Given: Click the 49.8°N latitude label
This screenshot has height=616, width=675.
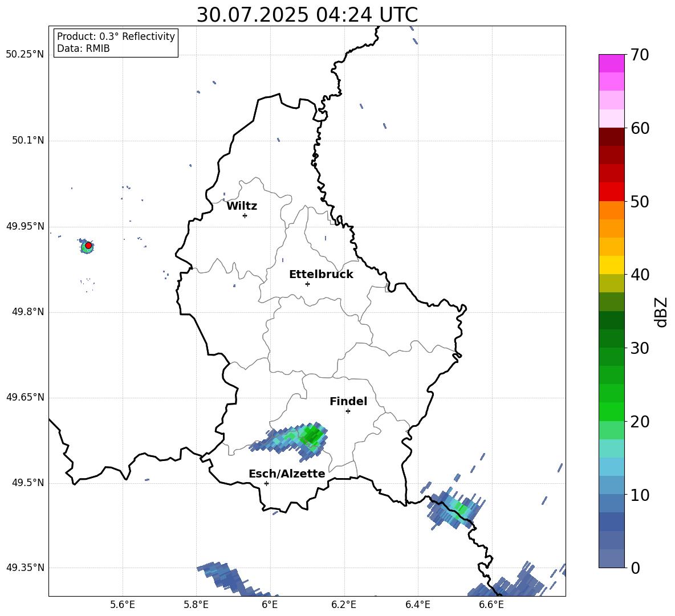Looking at the screenshot, I should tap(28, 312).
